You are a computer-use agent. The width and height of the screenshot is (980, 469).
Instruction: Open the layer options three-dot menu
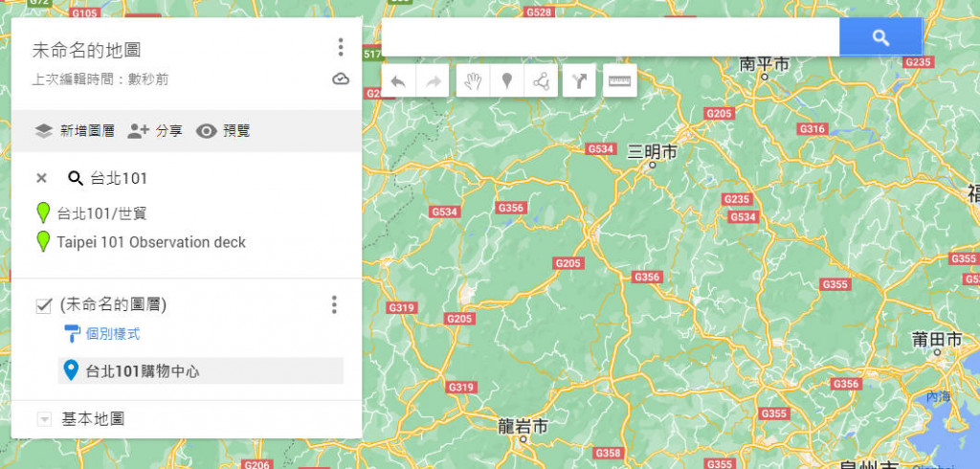334,304
